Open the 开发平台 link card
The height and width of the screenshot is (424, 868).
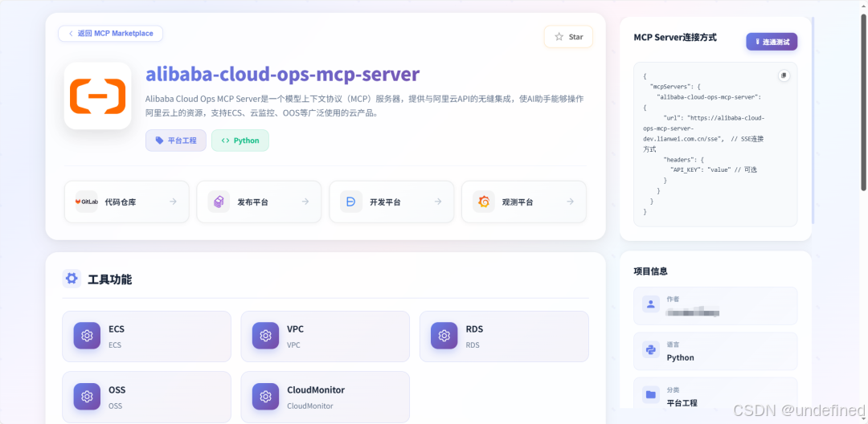pos(391,202)
